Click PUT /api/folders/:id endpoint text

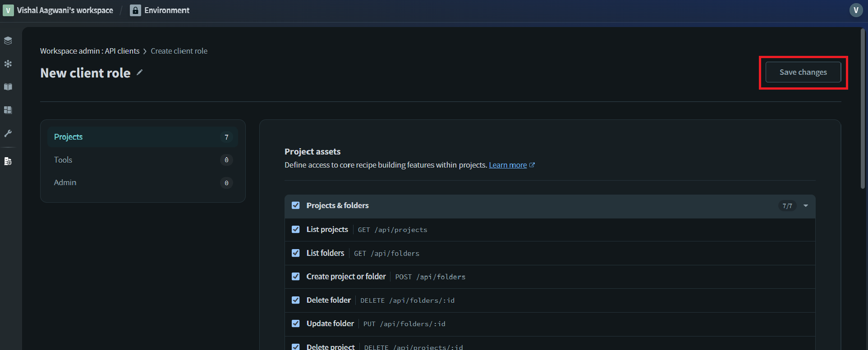click(x=404, y=324)
